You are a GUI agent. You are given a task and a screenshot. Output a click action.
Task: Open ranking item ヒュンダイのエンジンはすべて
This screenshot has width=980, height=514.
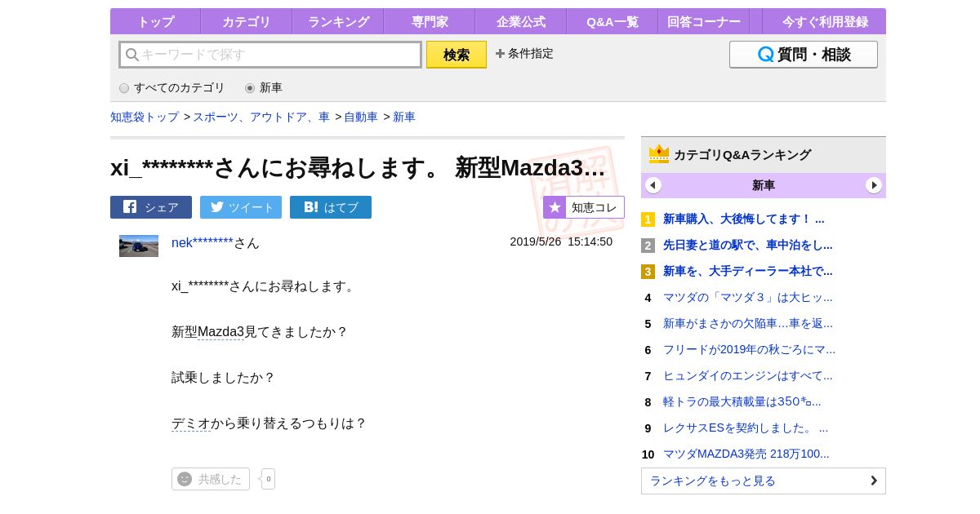pos(748,375)
